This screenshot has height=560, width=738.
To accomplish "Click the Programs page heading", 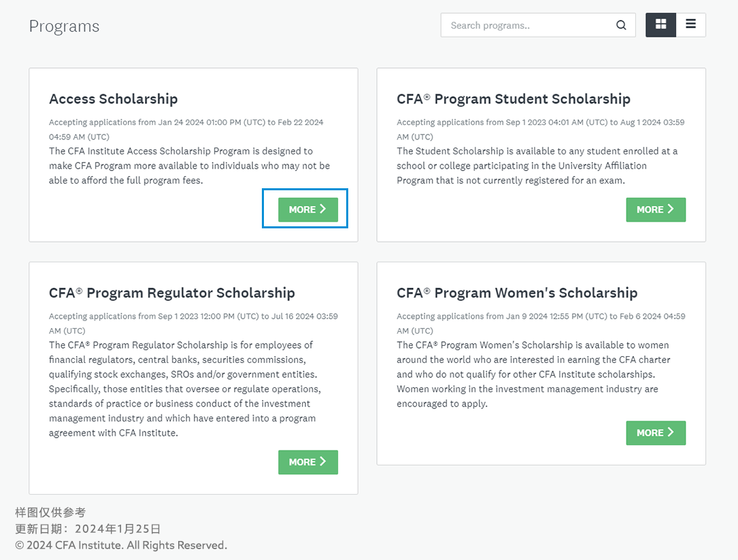I will click(x=64, y=27).
